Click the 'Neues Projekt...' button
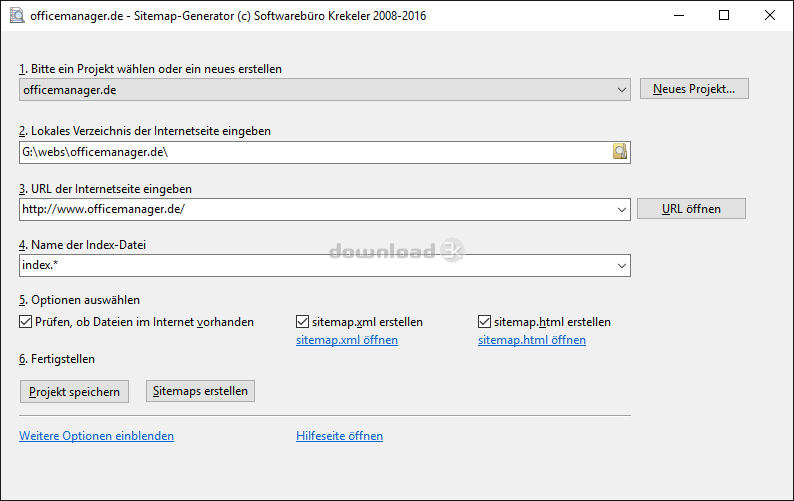This screenshot has width=794, height=501. [694, 89]
